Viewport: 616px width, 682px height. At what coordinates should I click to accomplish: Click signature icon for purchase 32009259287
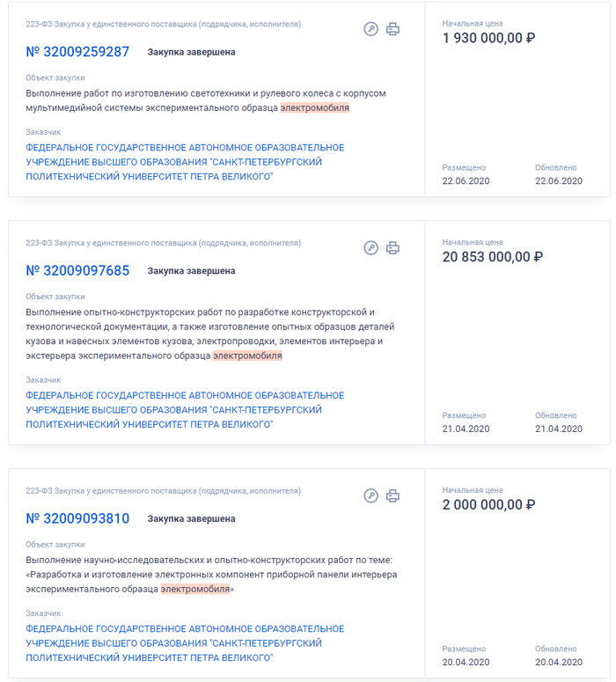coord(370,29)
